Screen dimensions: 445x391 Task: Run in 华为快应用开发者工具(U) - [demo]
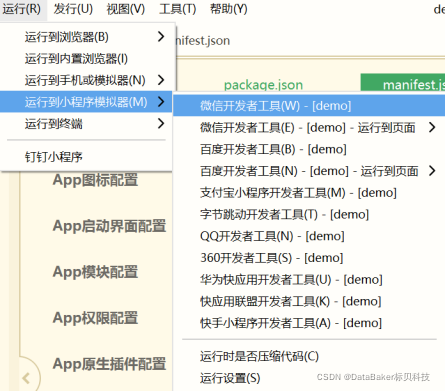(309, 279)
